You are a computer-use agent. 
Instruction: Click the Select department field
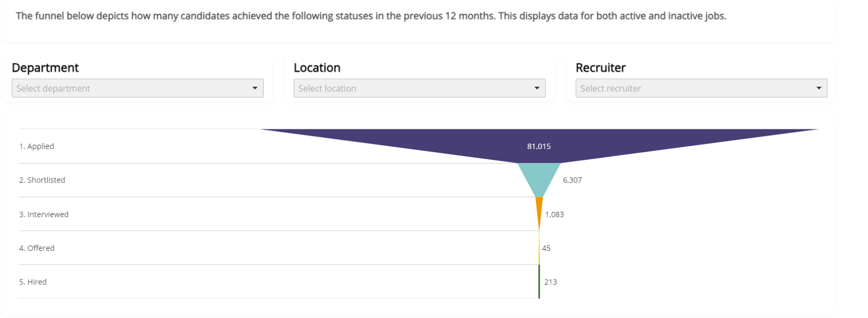[138, 88]
